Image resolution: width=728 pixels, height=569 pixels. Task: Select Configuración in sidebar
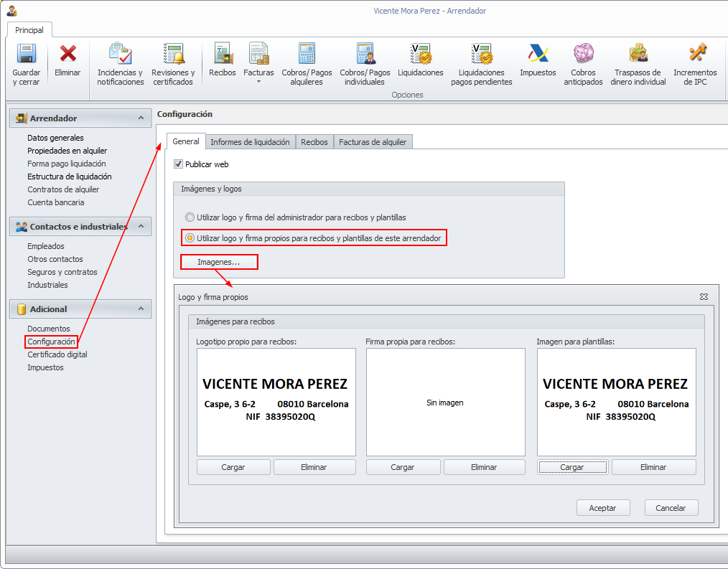coord(51,342)
